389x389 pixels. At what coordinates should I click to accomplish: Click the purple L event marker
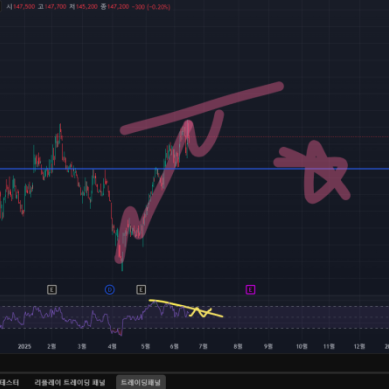[250, 290]
